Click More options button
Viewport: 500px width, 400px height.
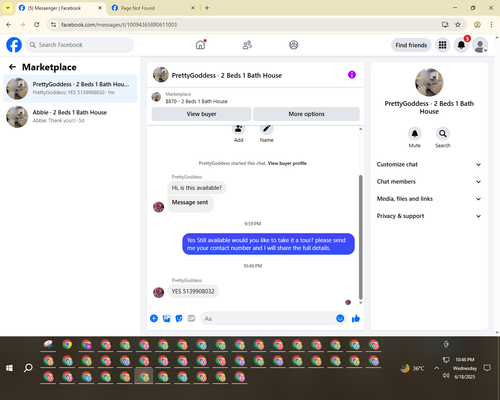[x=306, y=114]
